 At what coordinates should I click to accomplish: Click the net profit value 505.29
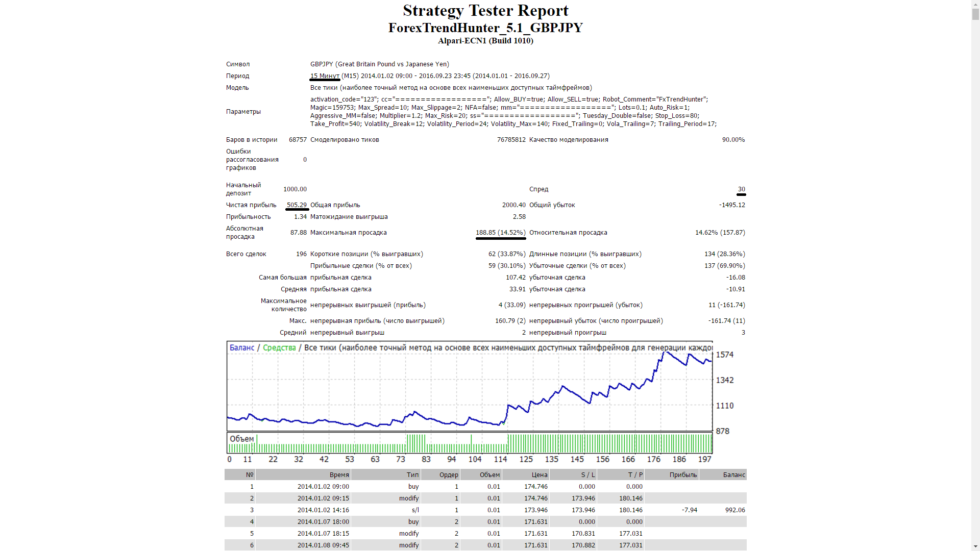click(297, 205)
